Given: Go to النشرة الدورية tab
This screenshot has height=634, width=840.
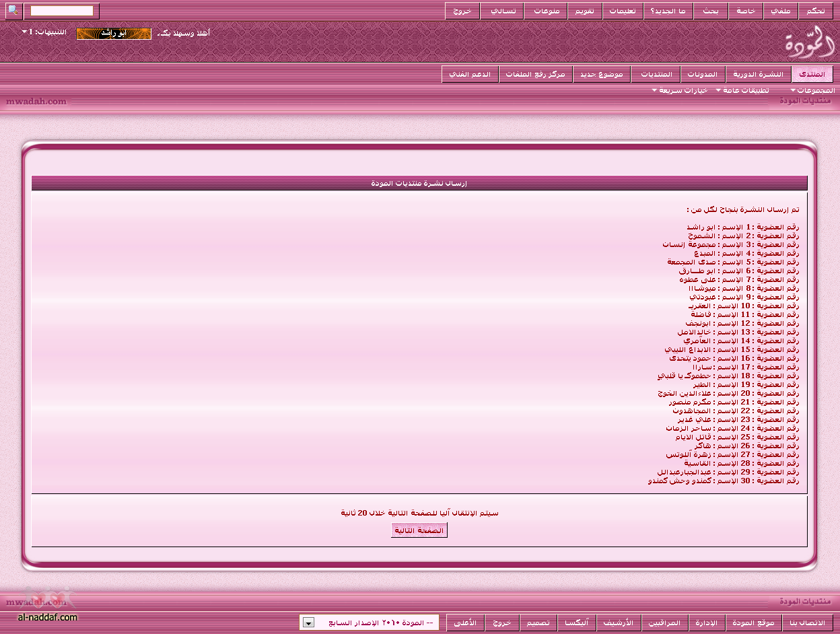Looking at the screenshot, I should click(759, 74).
